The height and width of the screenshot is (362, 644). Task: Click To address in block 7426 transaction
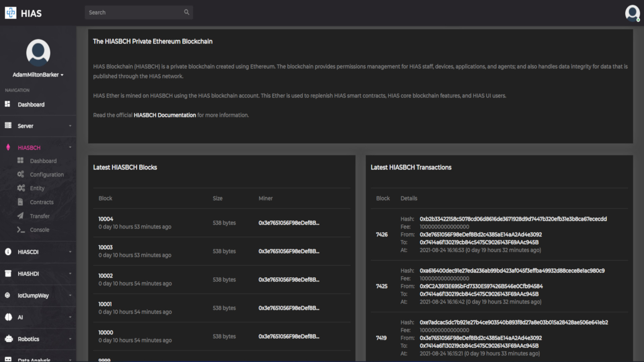coord(479,242)
